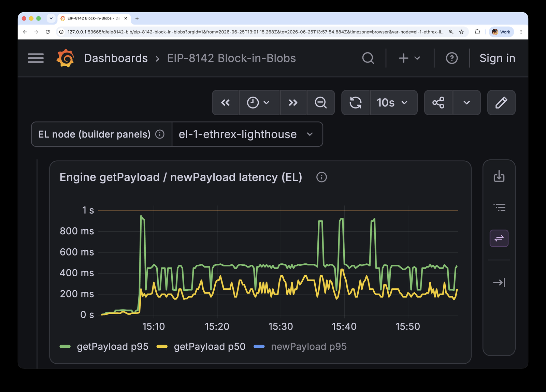Viewport: 546px width, 392px height.
Task: Click EIP-8142 Block-in-Blobs breadcrumb
Action: (231, 58)
